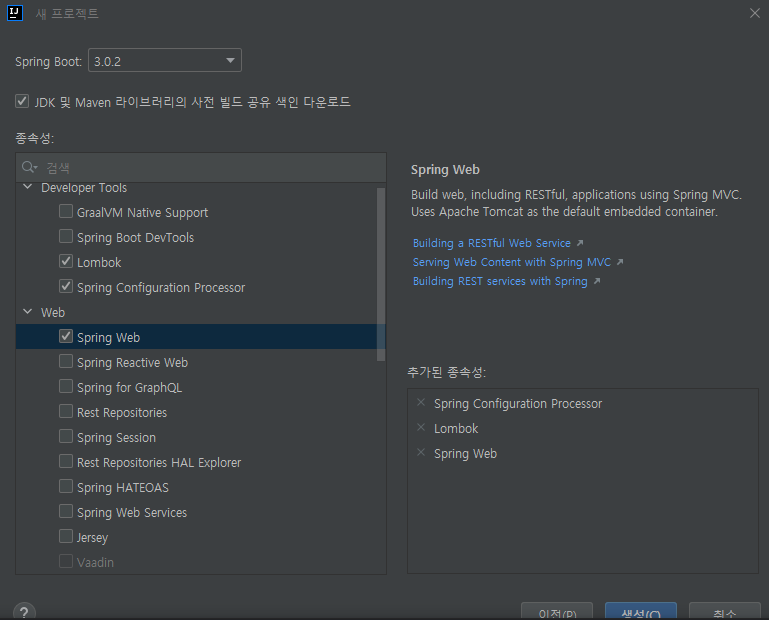
Task: Collapse the Developer Tools category
Action: pos(28,187)
